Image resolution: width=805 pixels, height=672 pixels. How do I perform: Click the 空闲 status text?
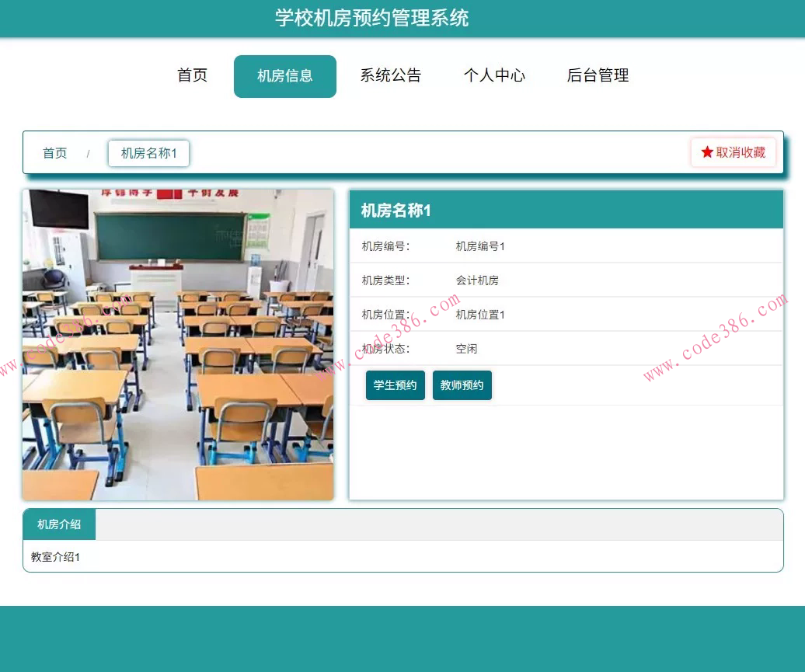[x=466, y=349]
